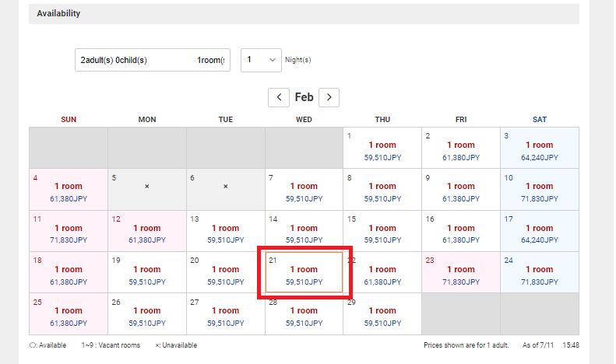The image size is (616, 364).
Task: Click the guests and rooms field
Action: pos(153,60)
